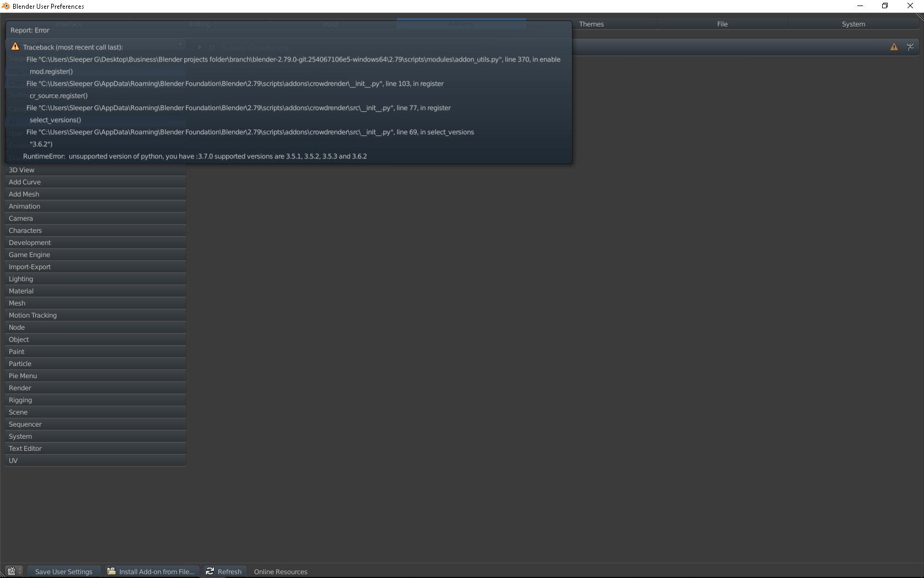Select the 3D View category
Viewport: 924px width, 578px height.
tap(96, 170)
